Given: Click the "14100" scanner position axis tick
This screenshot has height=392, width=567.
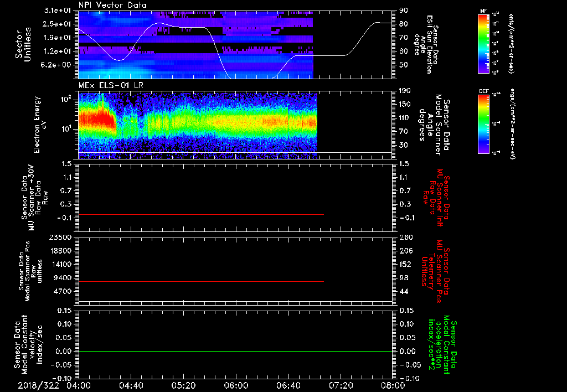Looking at the screenshot, I should (x=60, y=264).
